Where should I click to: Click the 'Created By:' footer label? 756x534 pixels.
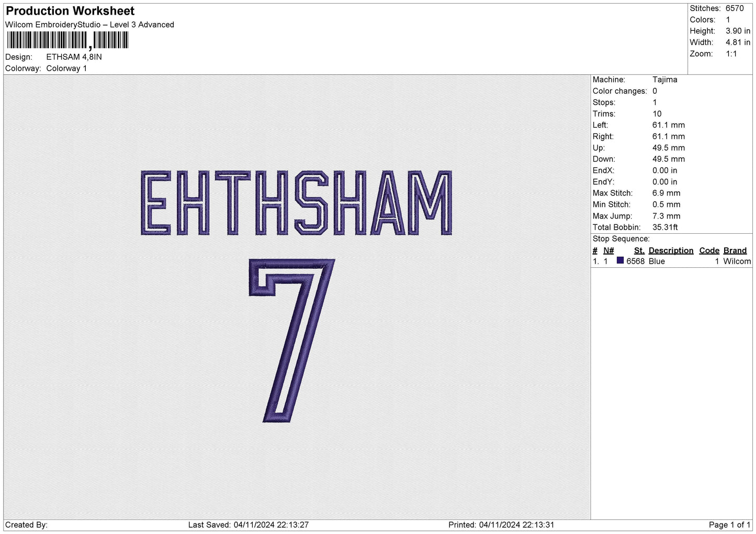point(26,525)
